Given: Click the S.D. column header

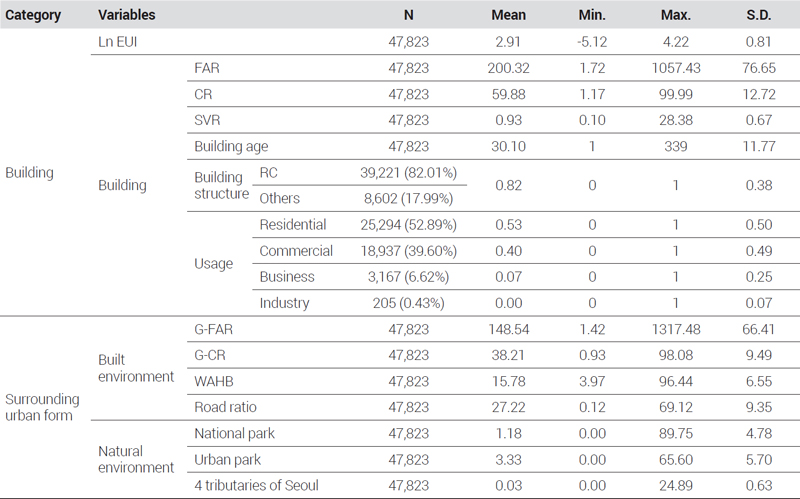Looking at the screenshot, I should [x=759, y=15].
